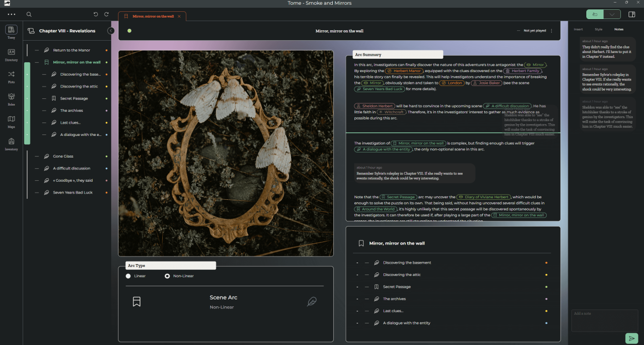Click the undo arrow icon
The height and width of the screenshot is (345, 644).
point(96,14)
